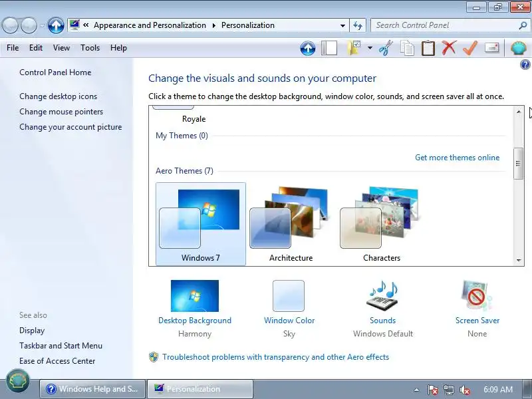Go up one level with the address bar arrow
This screenshot has height=399, width=532.
click(x=56, y=25)
